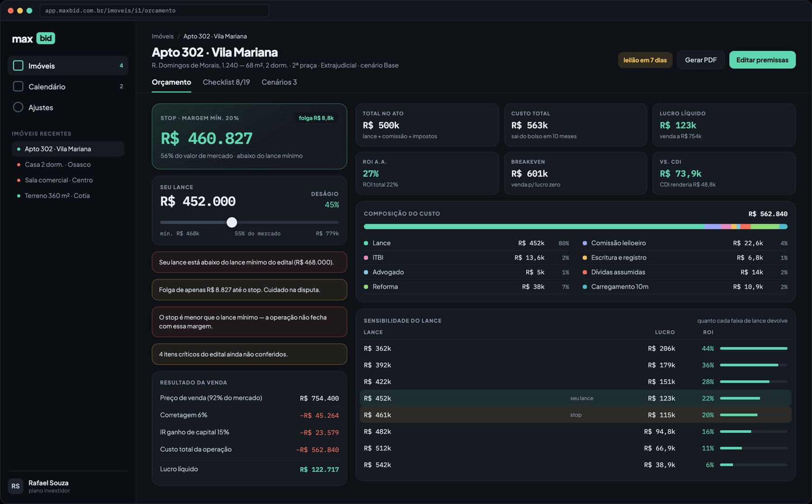Open Casa 2 dorm. · Osasco from recents
Viewport: 812px width, 504px height.
pos(68,165)
